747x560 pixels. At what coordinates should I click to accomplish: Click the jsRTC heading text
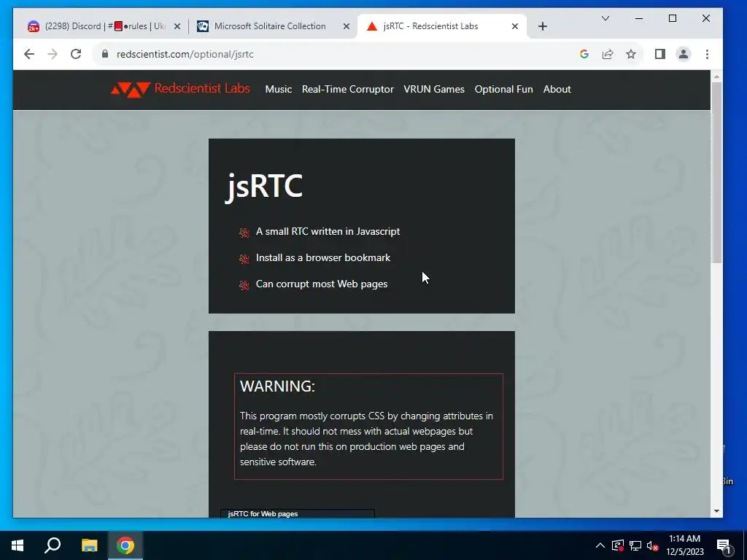tap(263, 186)
